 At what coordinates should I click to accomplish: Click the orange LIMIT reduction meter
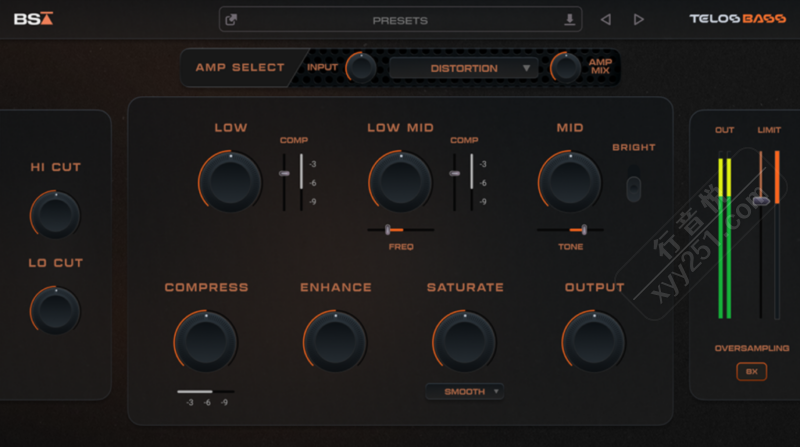(777, 235)
